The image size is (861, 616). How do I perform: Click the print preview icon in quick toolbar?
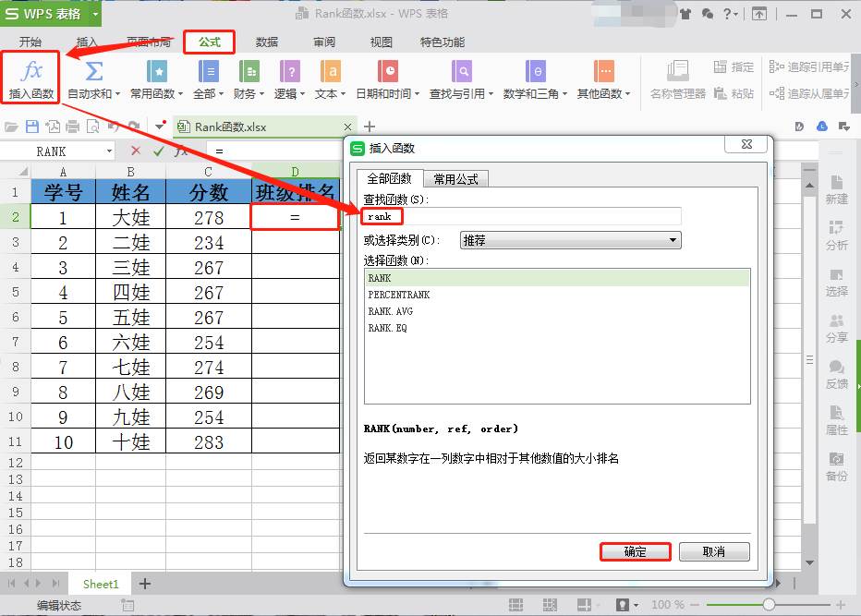[x=93, y=127]
